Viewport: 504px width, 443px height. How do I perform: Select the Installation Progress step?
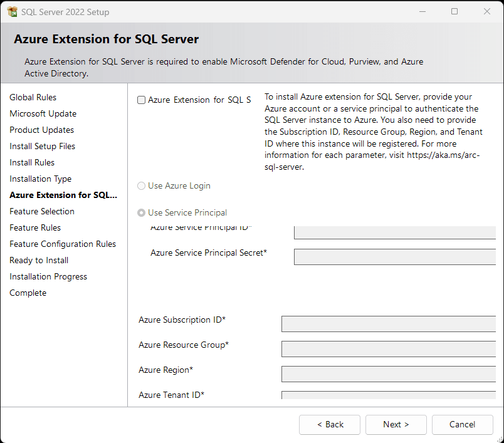(x=48, y=277)
